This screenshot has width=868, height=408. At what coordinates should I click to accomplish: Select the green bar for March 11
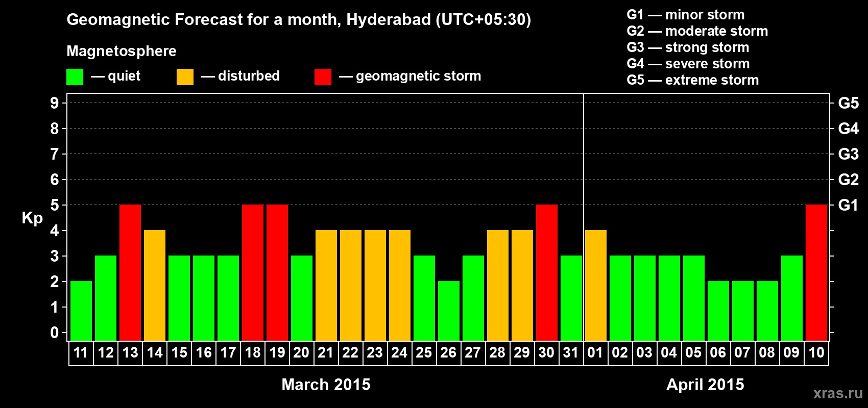tap(81, 311)
